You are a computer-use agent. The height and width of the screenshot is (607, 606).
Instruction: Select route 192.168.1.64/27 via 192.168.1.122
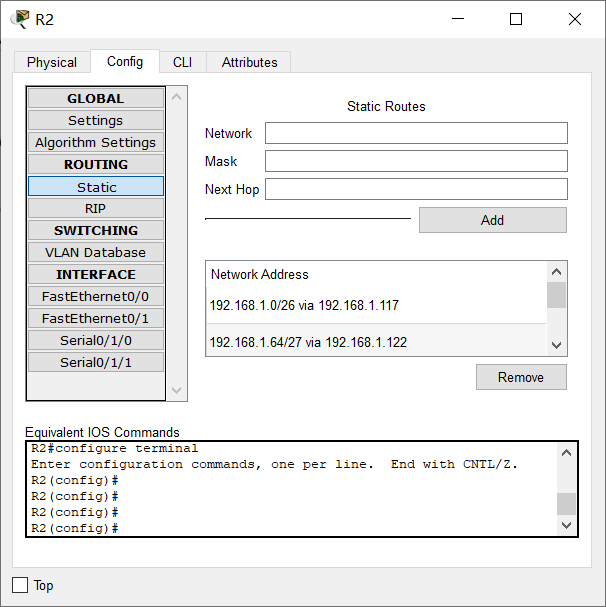376,341
